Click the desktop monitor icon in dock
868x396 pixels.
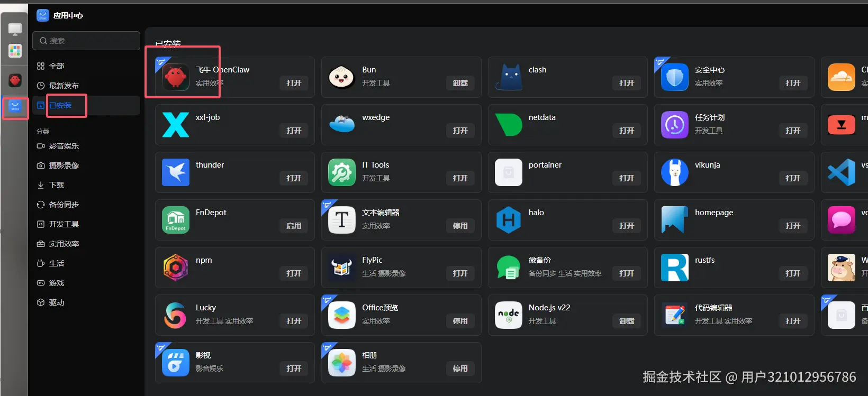(x=15, y=29)
